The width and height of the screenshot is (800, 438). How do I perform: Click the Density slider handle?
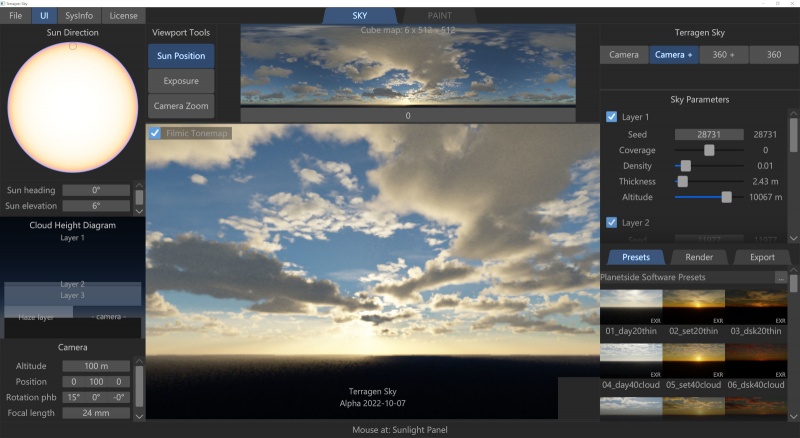tap(686, 166)
